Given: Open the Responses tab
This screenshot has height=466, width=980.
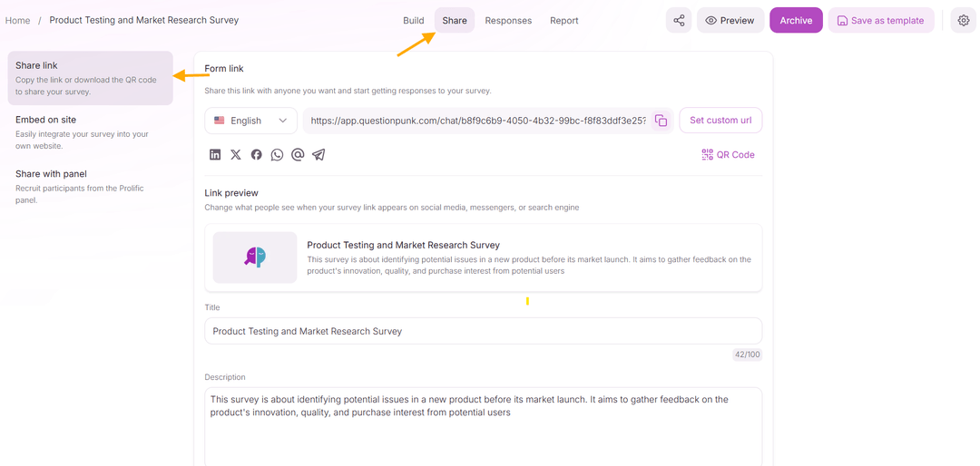Looking at the screenshot, I should pos(508,21).
